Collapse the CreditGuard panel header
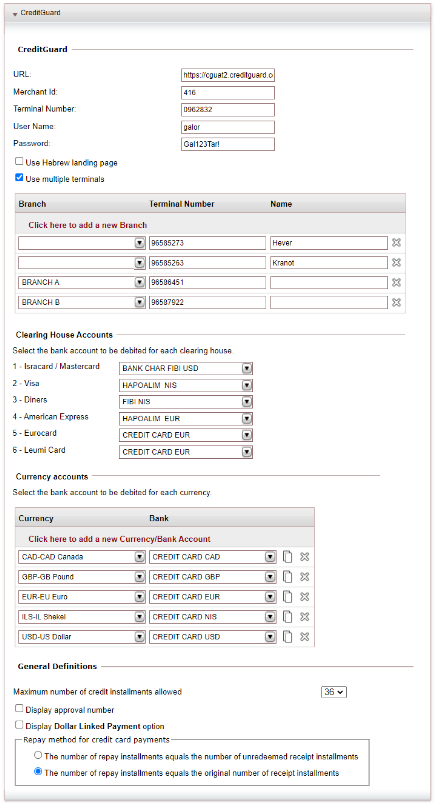 [x=15, y=13]
